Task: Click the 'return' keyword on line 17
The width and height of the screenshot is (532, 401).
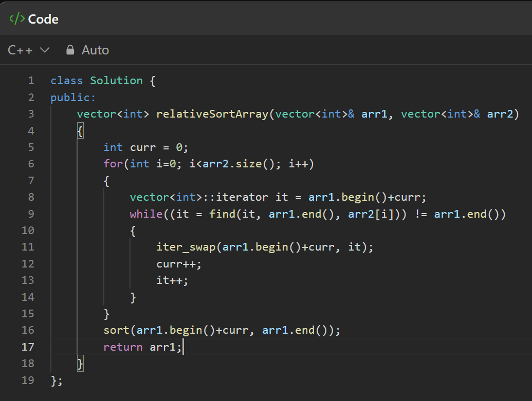Action: pos(123,347)
